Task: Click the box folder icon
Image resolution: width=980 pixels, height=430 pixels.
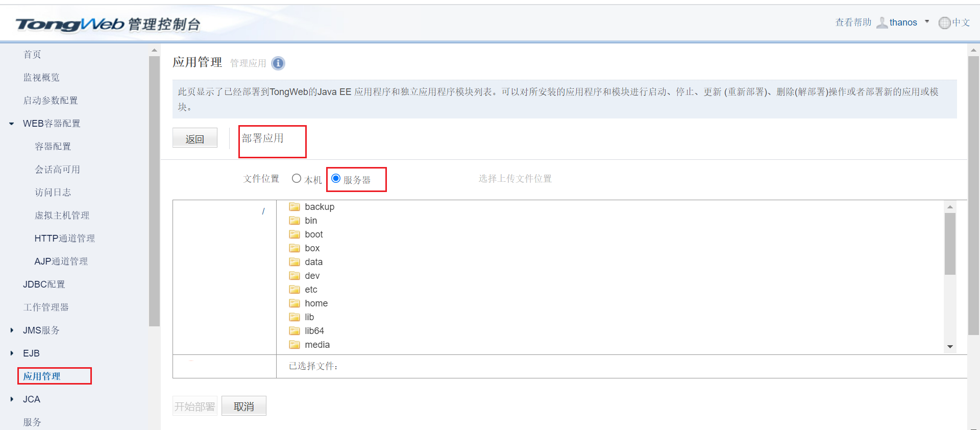Action: coord(295,248)
